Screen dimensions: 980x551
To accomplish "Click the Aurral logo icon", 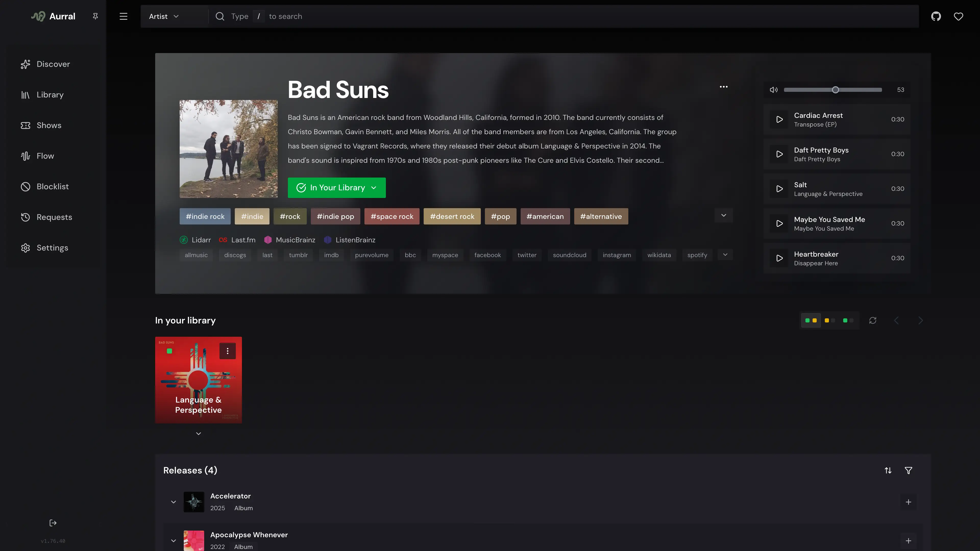I will (38, 16).
